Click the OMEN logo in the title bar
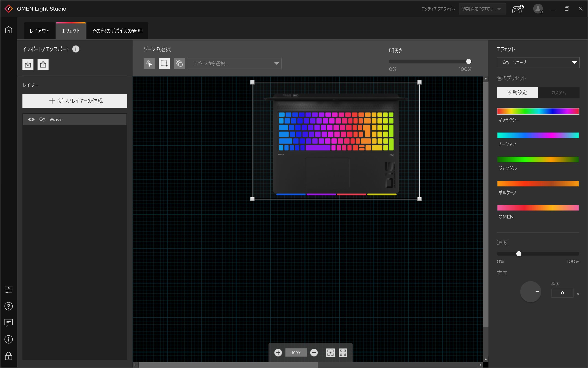The width and height of the screenshot is (588, 368). 9,9
